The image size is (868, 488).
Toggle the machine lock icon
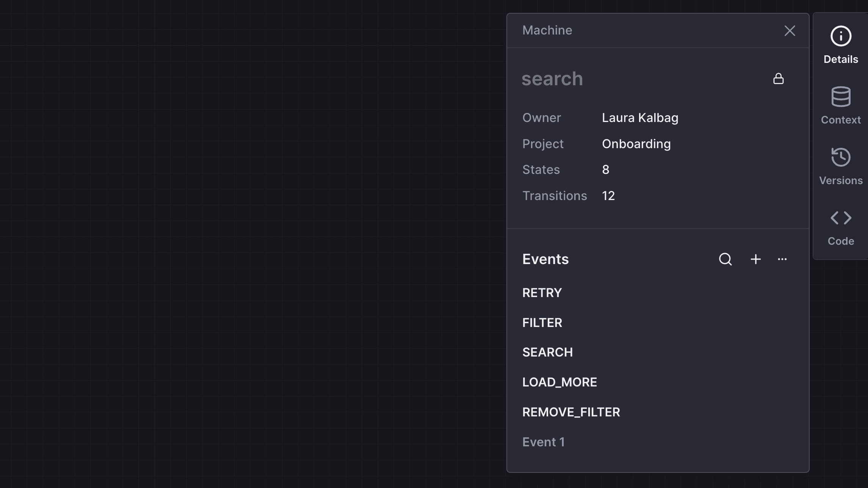click(779, 78)
